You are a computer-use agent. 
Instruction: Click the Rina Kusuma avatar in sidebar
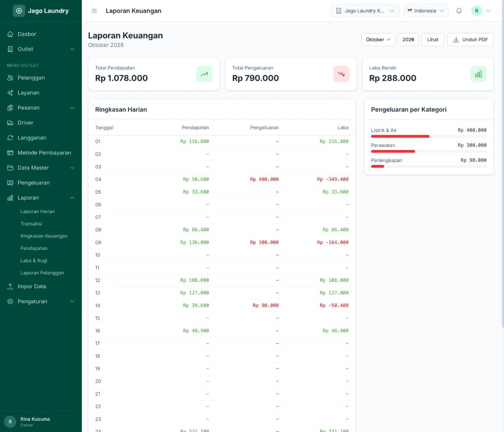click(10, 422)
